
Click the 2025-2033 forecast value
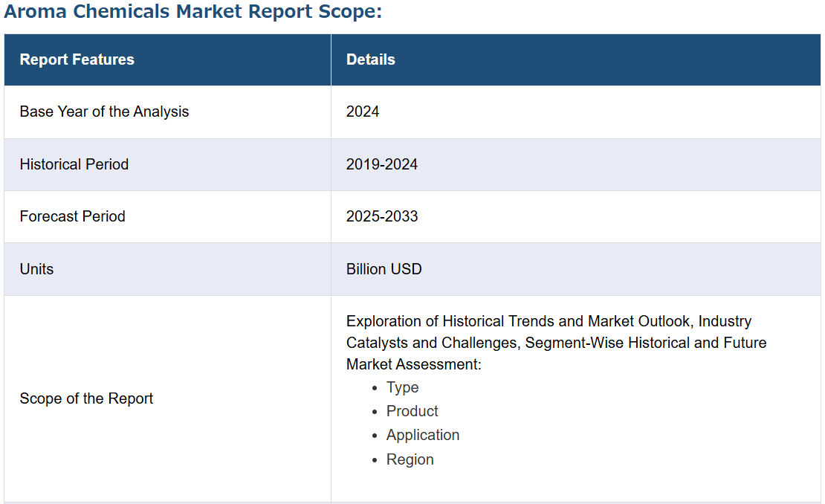tap(381, 216)
